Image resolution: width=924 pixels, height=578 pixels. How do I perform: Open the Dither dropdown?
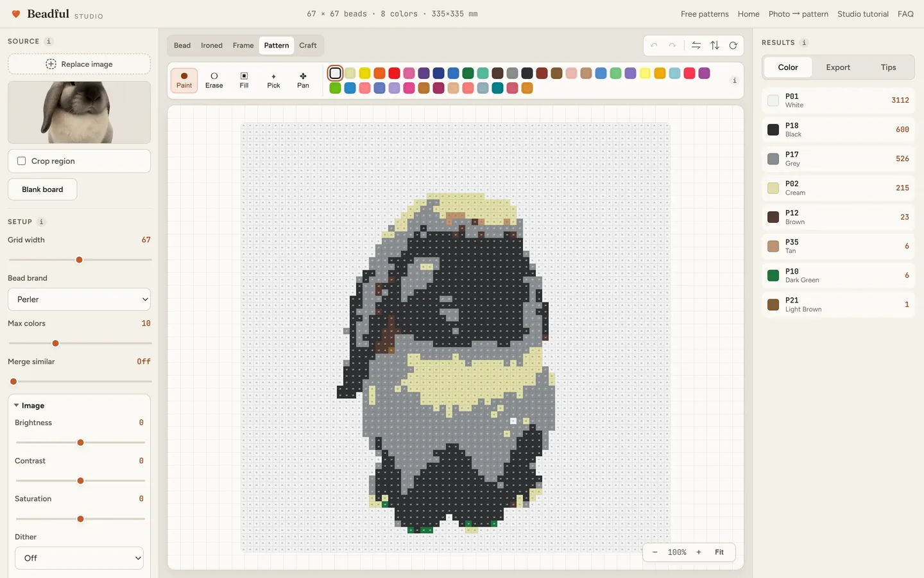pos(80,558)
